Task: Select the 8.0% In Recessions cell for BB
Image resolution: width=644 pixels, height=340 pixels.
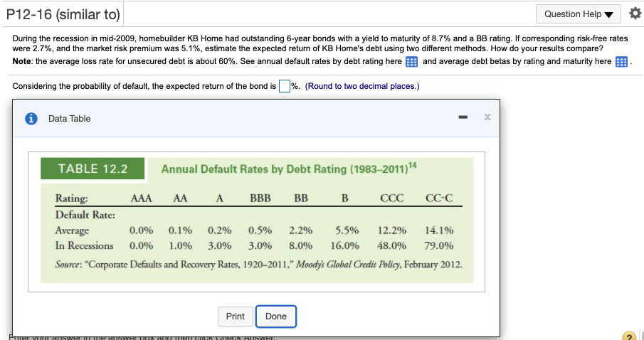Action: 300,246
